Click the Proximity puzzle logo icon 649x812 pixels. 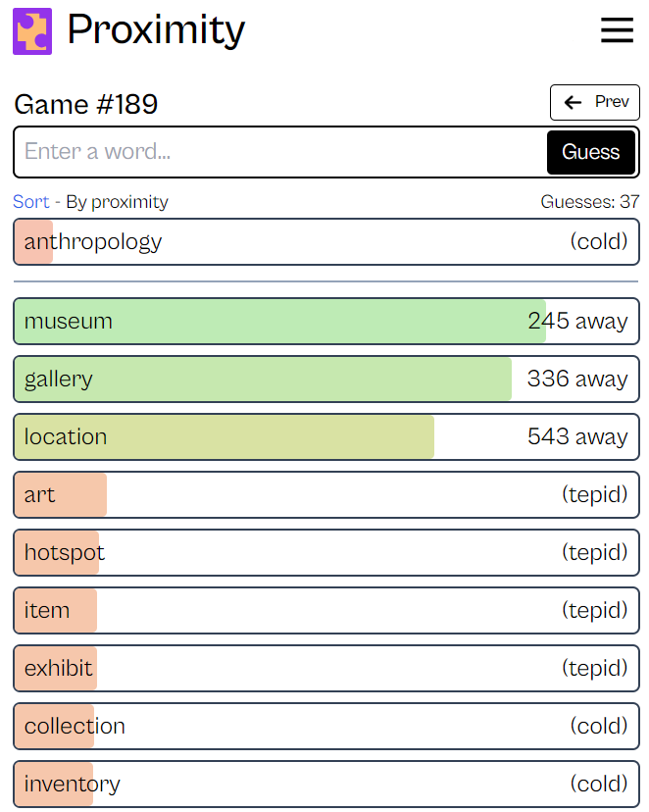[x=32, y=31]
